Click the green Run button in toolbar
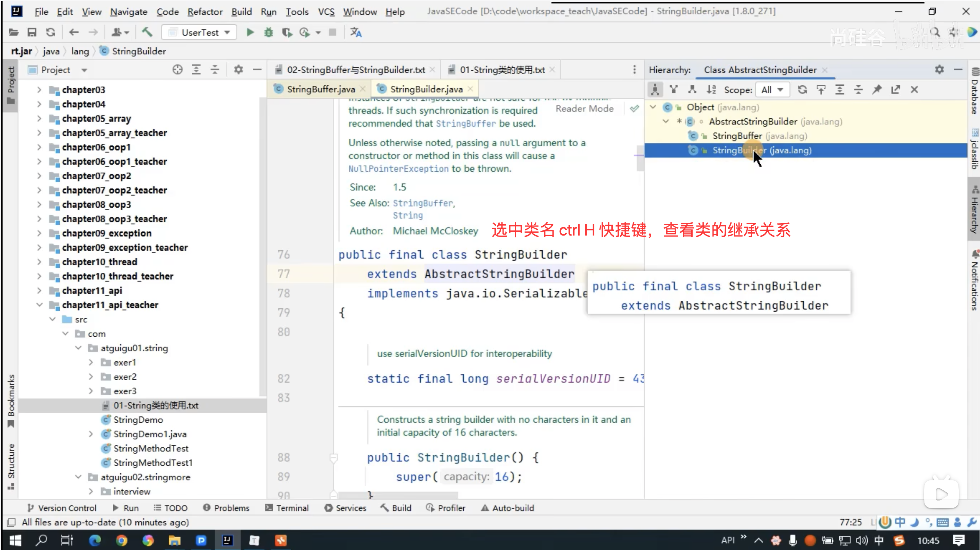The width and height of the screenshot is (980, 550). click(250, 32)
